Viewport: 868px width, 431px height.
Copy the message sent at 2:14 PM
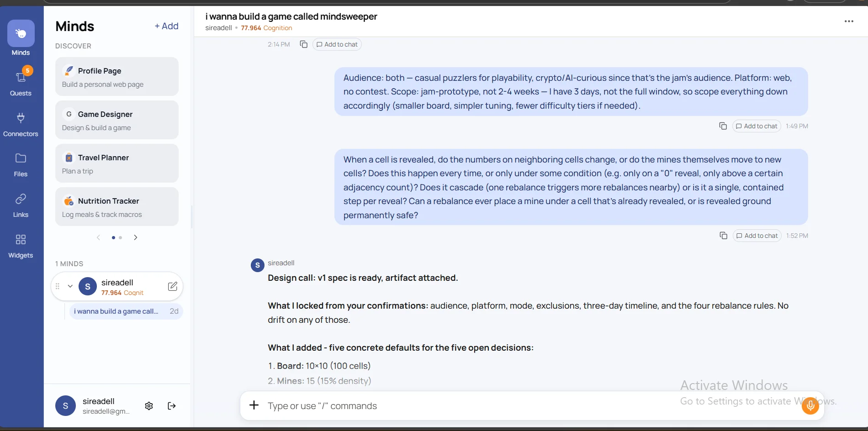[303, 44]
